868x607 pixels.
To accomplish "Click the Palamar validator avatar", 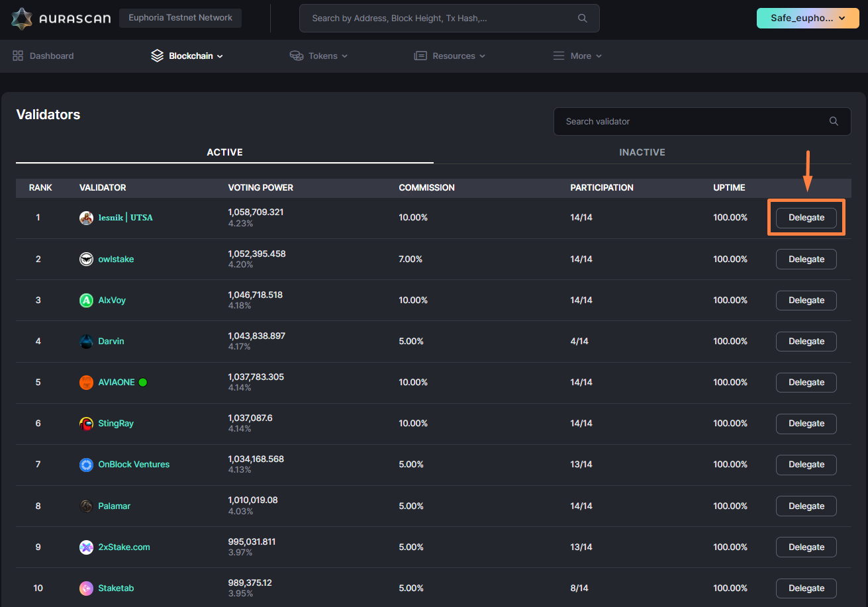I will 86,506.
